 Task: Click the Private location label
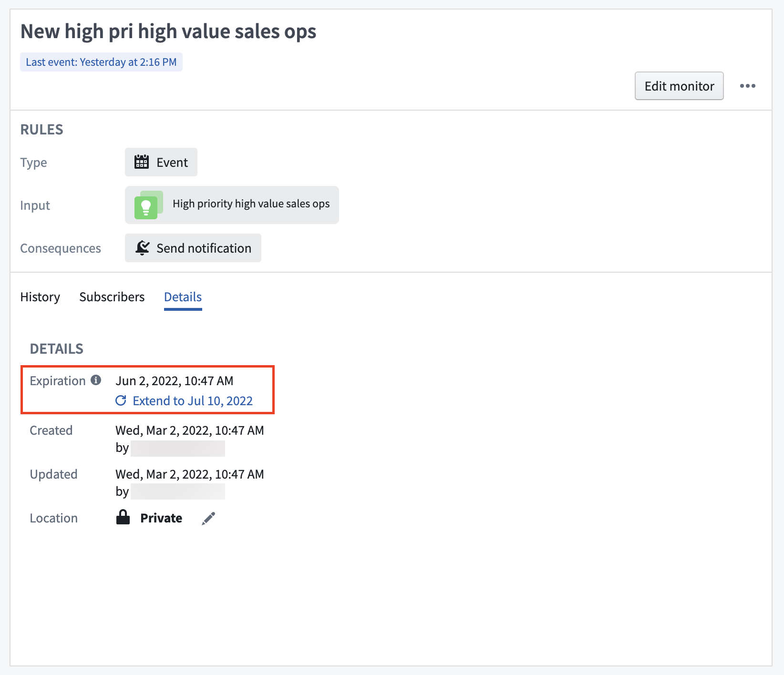161,518
